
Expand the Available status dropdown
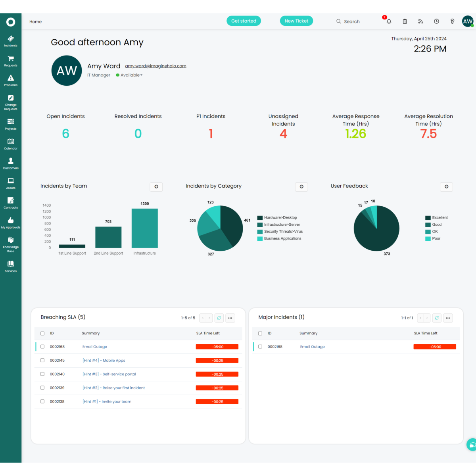coord(131,75)
